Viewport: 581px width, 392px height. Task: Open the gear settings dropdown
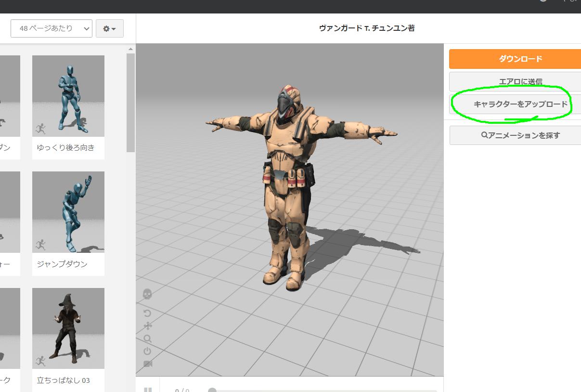click(x=110, y=28)
